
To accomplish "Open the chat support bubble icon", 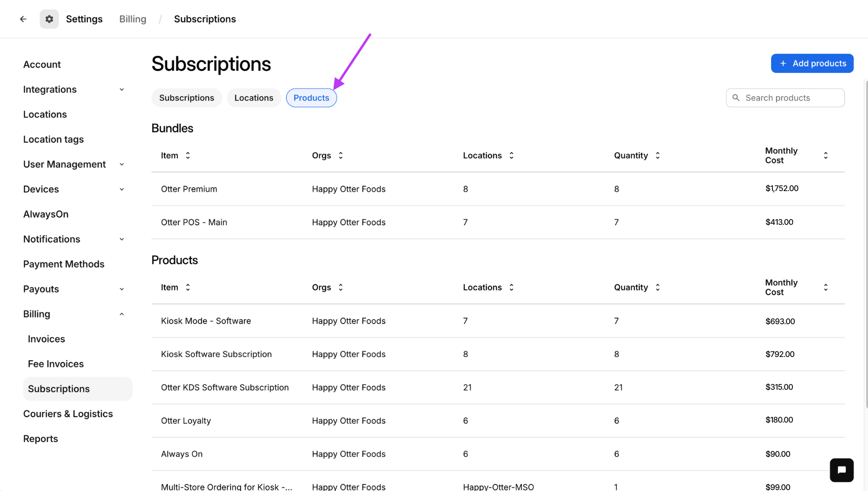I will 841,470.
